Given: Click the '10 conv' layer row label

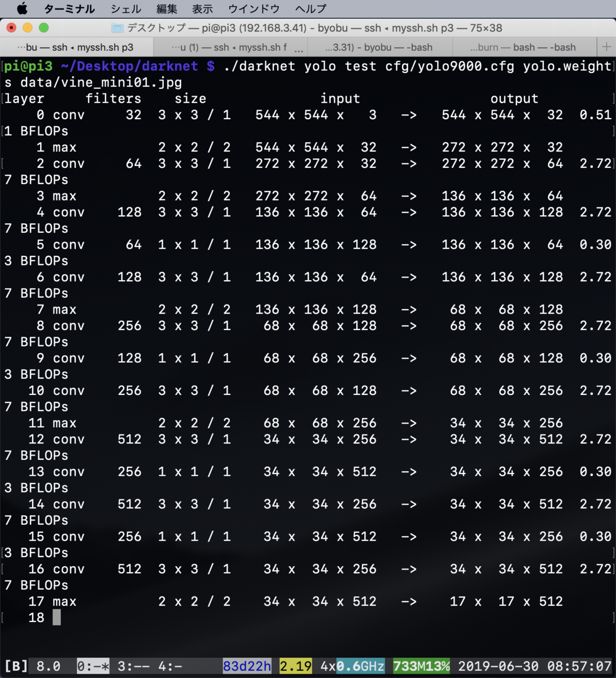Looking at the screenshot, I should click(x=56, y=390).
